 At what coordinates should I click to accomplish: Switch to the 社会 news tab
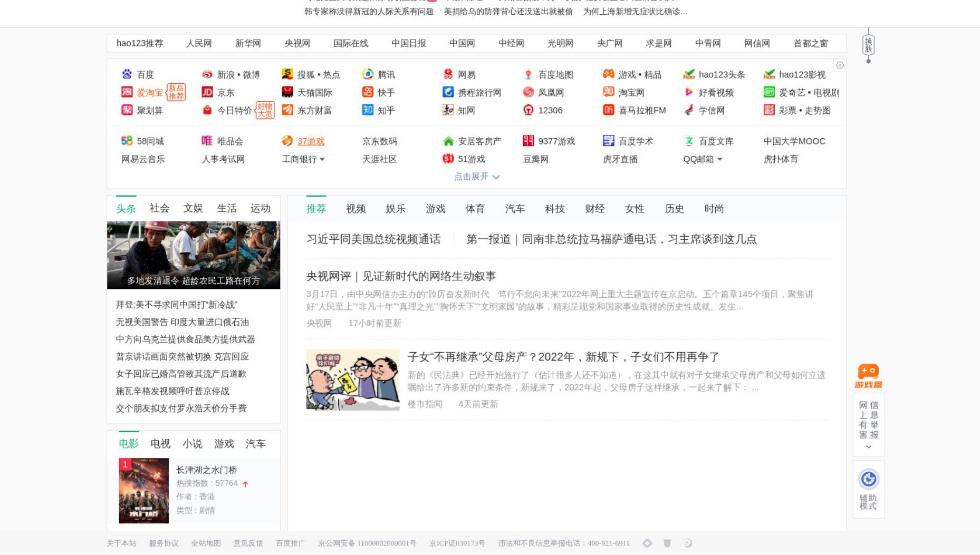click(159, 208)
